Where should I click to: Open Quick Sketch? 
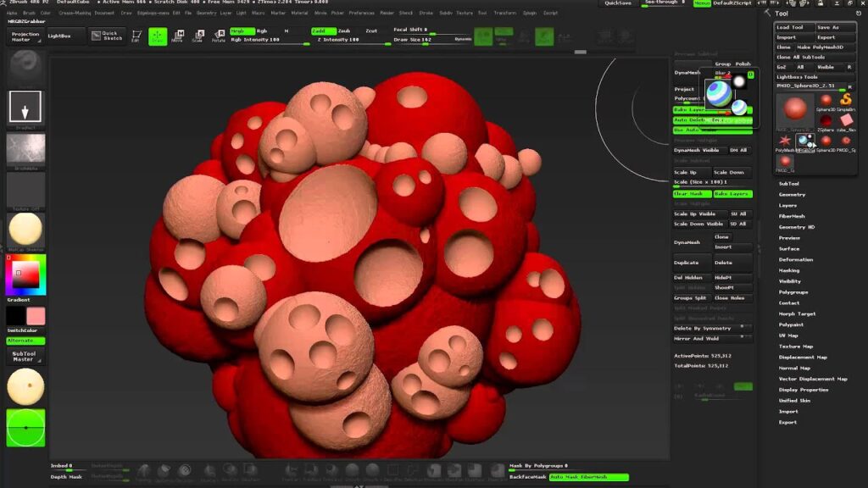point(107,36)
